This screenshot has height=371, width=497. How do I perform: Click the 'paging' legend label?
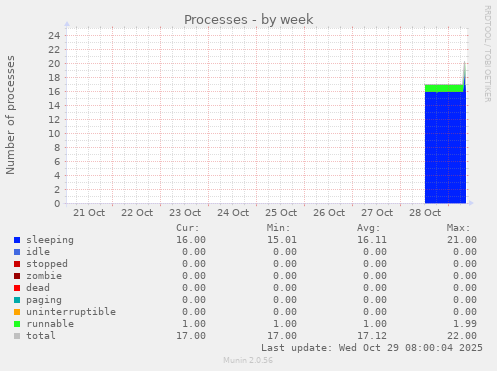click(44, 300)
